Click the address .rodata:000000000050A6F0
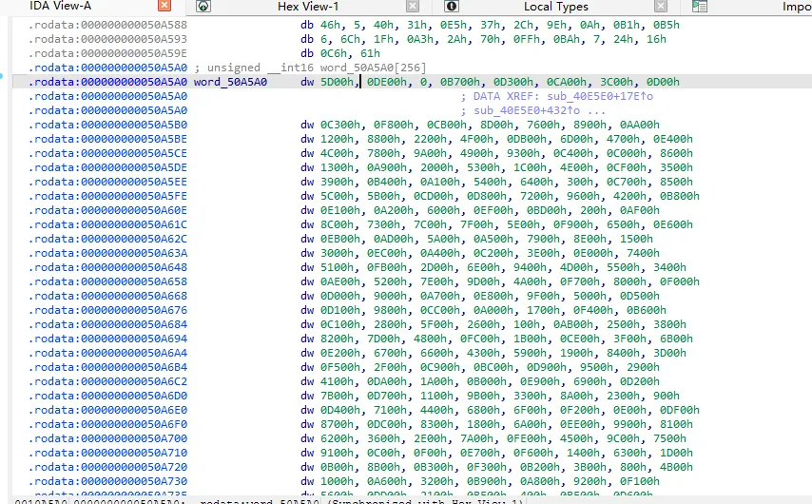812x504 pixels. tap(107, 424)
